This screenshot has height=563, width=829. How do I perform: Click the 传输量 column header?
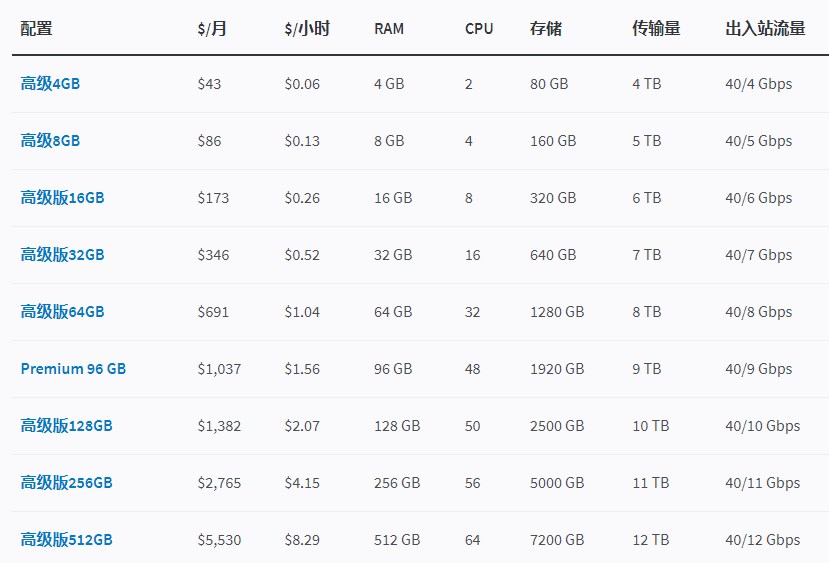656,28
